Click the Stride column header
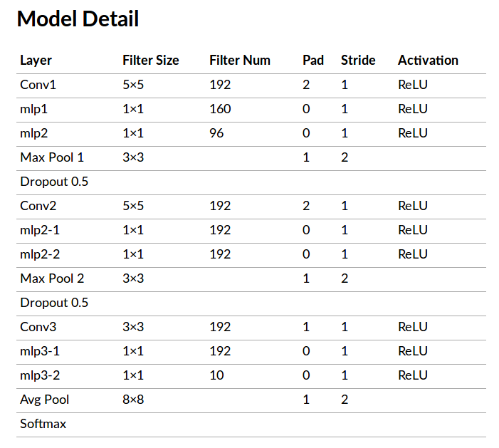 tap(358, 61)
